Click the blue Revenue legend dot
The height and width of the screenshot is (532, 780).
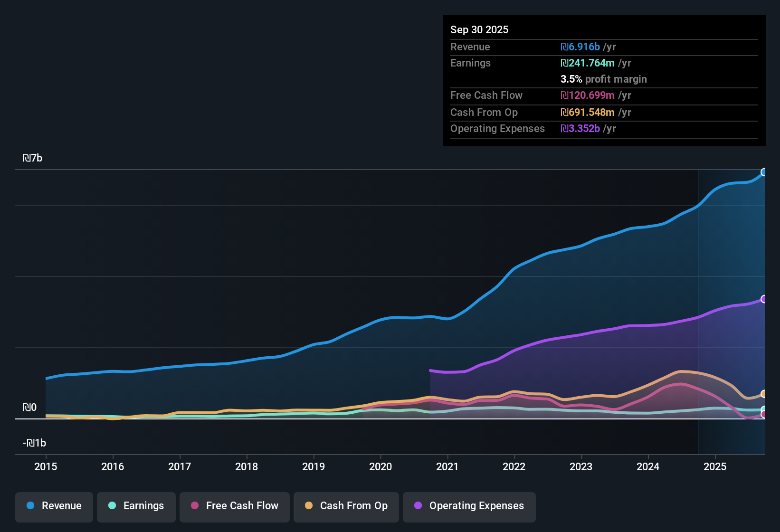(30, 506)
